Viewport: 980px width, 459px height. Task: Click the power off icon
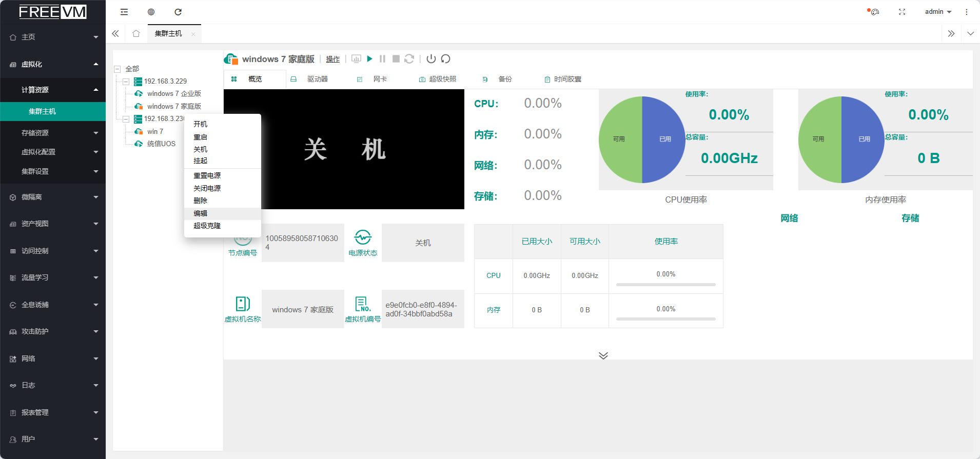[x=431, y=59]
